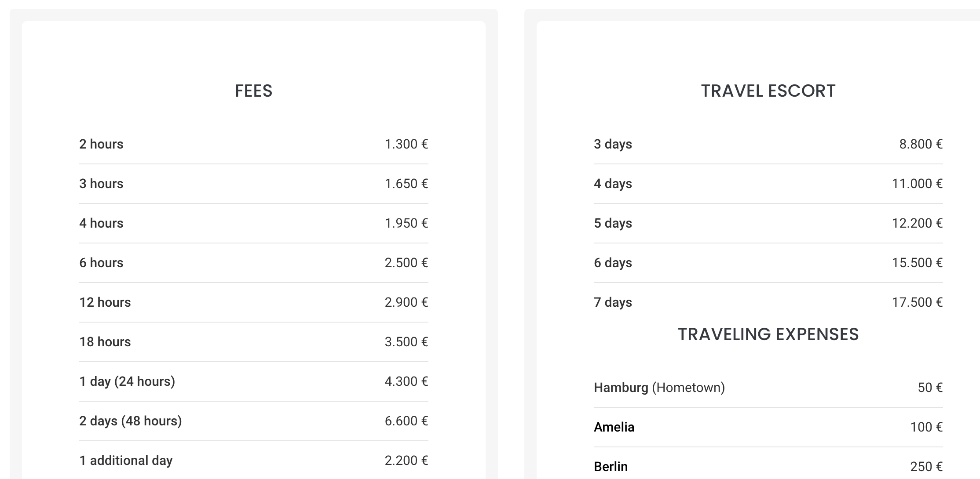This screenshot has height=479, width=980.
Task: Click the 15.500 € price for 6 days
Action: point(917,263)
